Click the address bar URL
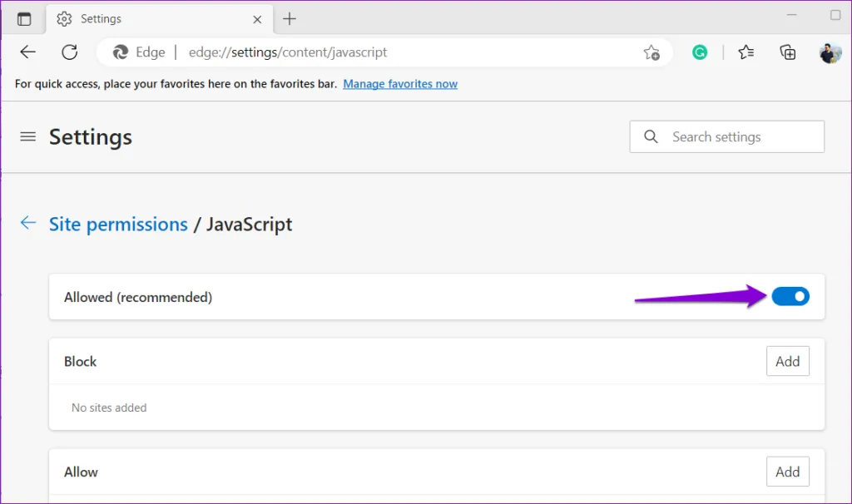This screenshot has width=852, height=504. tap(288, 52)
